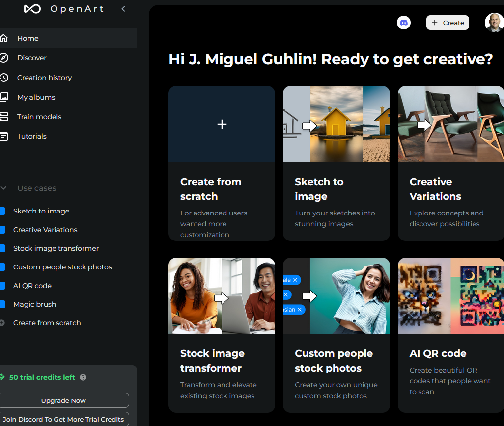Image resolution: width=504 pixels, height=426 pixels.
Task: Select Magic brush in Use cases
Action: tap(34, 304)
